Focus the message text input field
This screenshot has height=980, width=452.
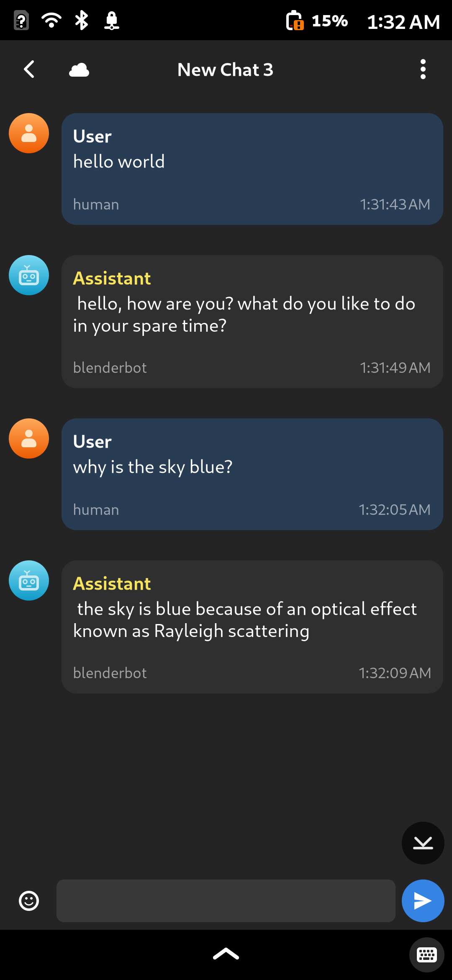(x=226, y=901)
